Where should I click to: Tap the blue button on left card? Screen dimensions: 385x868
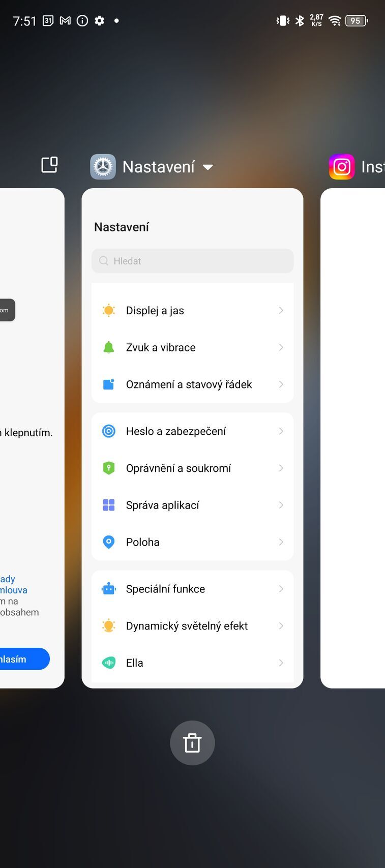coord(25,659)
